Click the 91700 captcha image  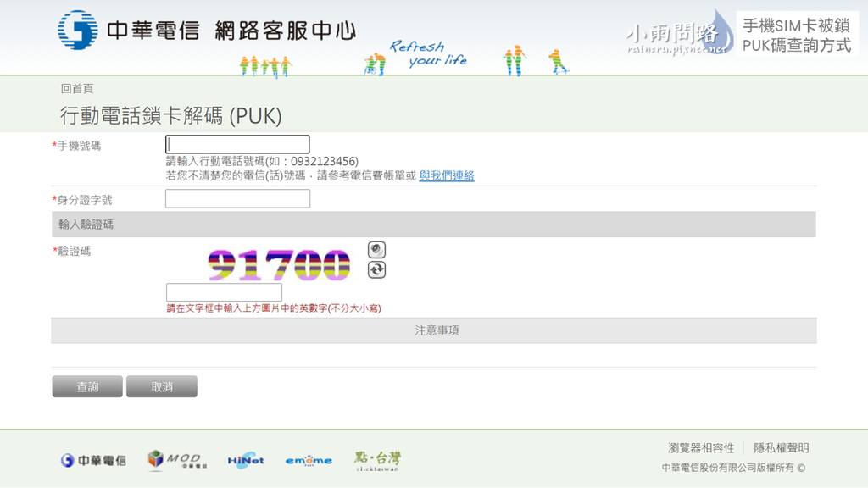[x=278, y=264]
